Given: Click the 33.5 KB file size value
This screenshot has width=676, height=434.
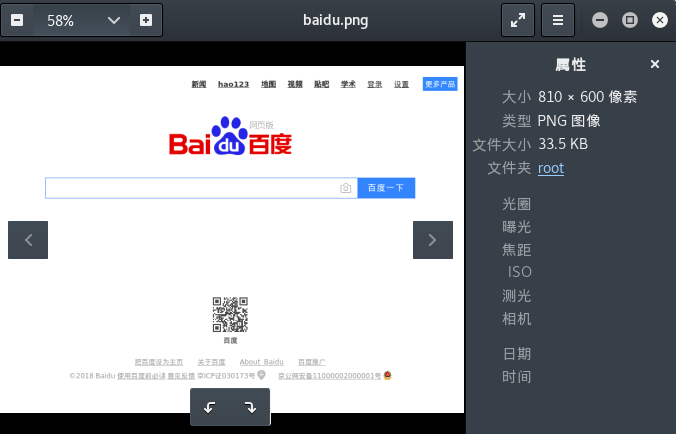Looking at the screenshot, I should 563,144.
